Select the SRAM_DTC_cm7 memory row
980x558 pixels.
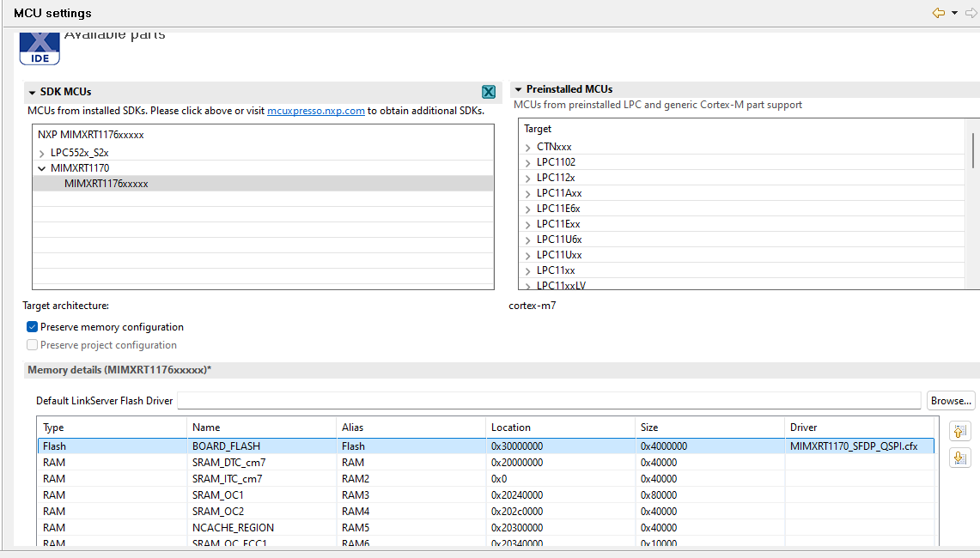click(227, 463)
